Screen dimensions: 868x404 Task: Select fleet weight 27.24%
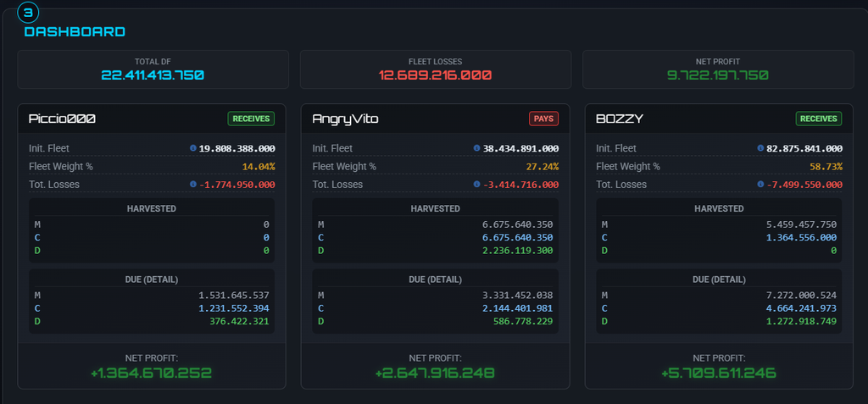point(542,167)
